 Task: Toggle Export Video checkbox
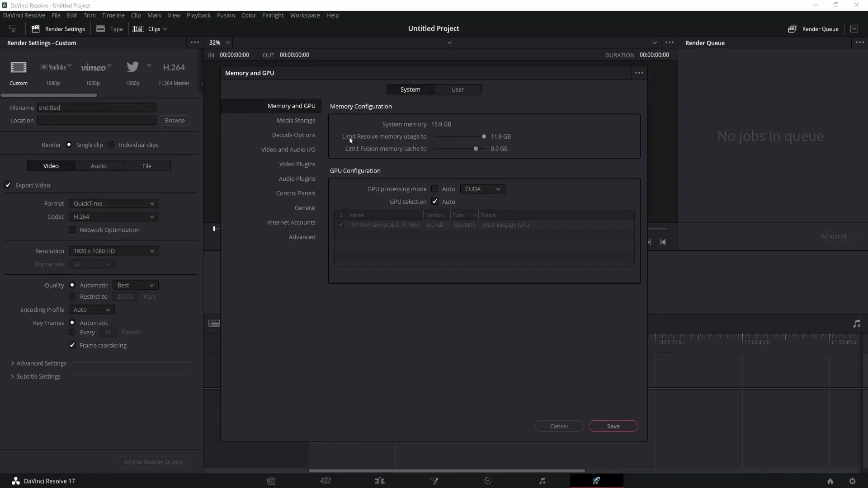8,185
